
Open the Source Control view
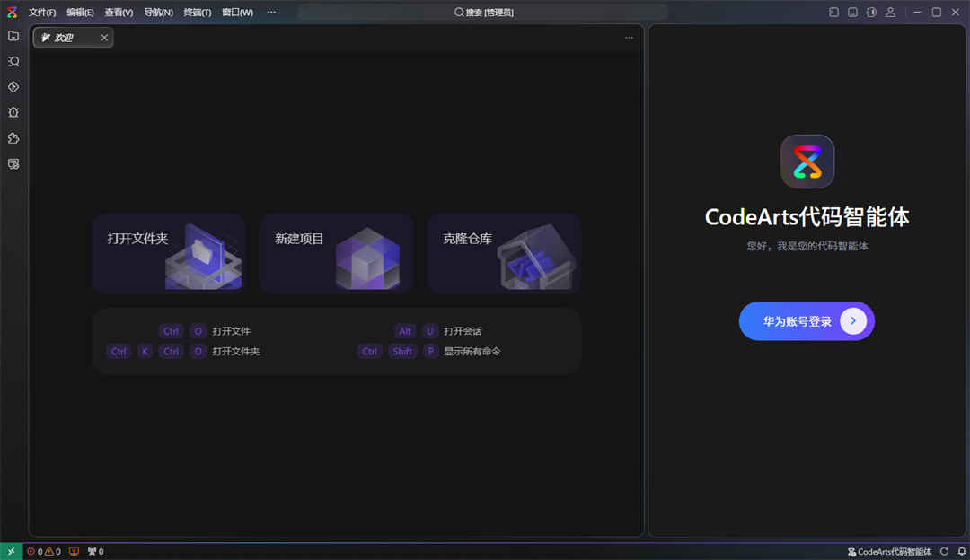click(x=13, y=86)
